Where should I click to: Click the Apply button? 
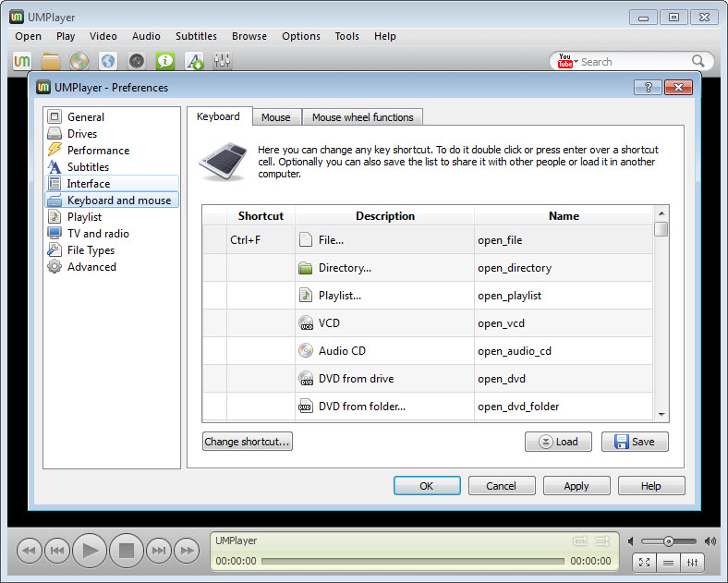[x=576, y=485]
